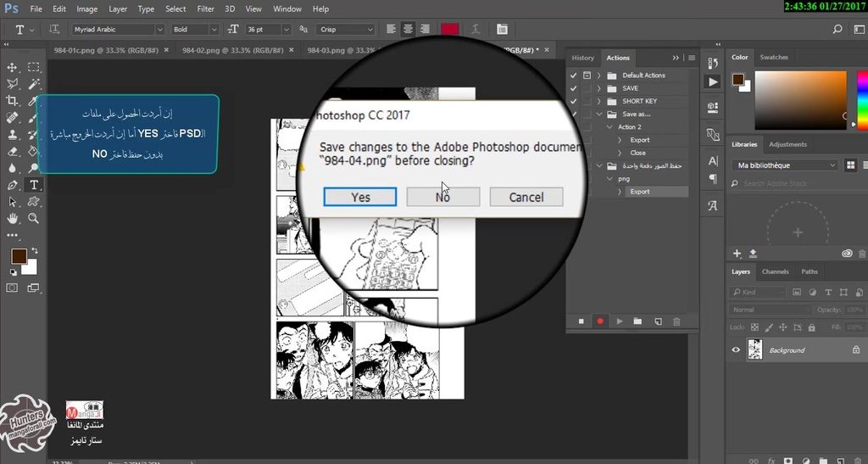Toggle the Character and Paragraph panels

(502, 30)
